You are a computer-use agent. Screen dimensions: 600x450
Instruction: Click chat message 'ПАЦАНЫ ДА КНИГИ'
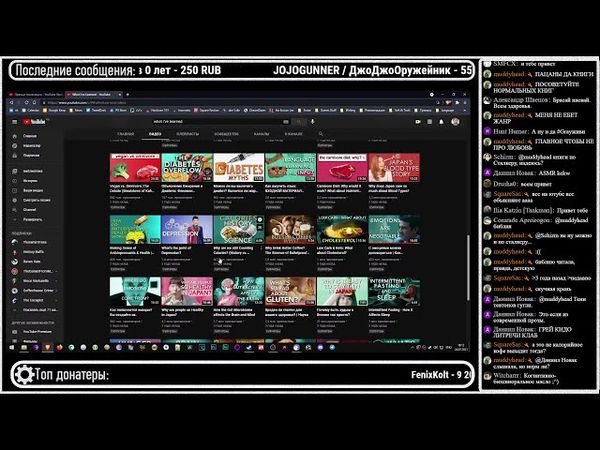point(564,74)
